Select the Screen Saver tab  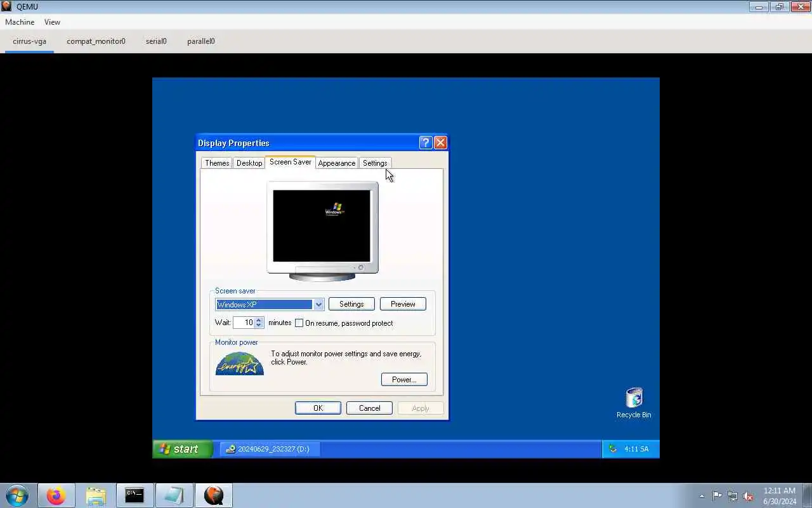(x=291, y=162)
